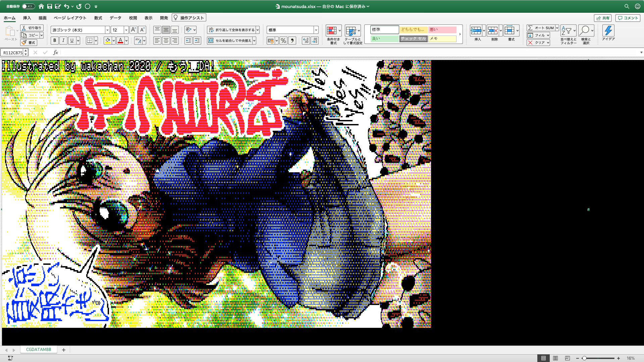Image resolution: width=644 pixels, height=362 pixels.
Task: Open the ホーム ribbon tab
Action: pyautogui.click(x=10, y=18)
